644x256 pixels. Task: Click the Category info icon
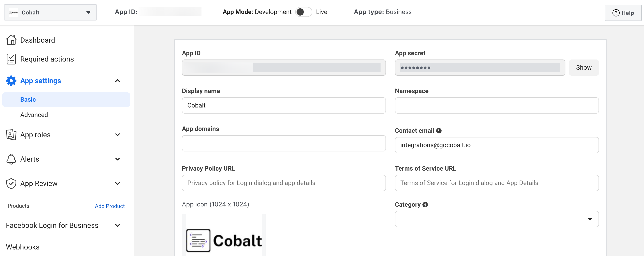pyautogui.click(x=425, y=204)
